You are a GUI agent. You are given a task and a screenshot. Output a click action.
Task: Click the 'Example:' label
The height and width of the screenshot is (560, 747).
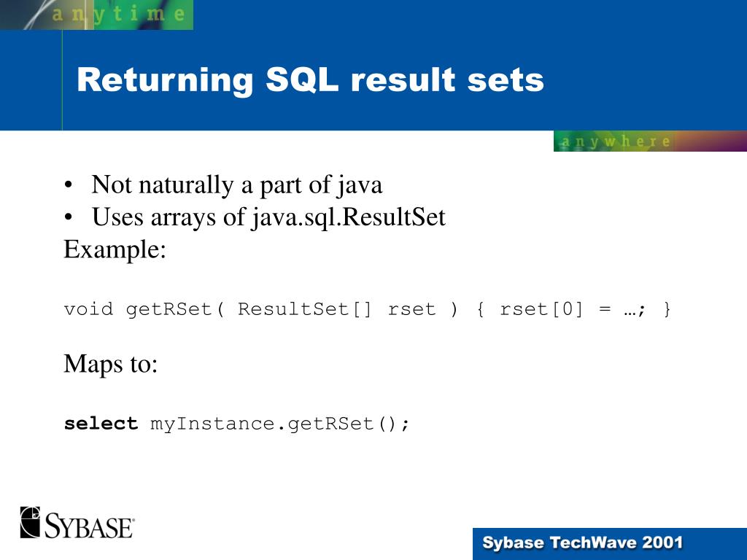[115, 249]
